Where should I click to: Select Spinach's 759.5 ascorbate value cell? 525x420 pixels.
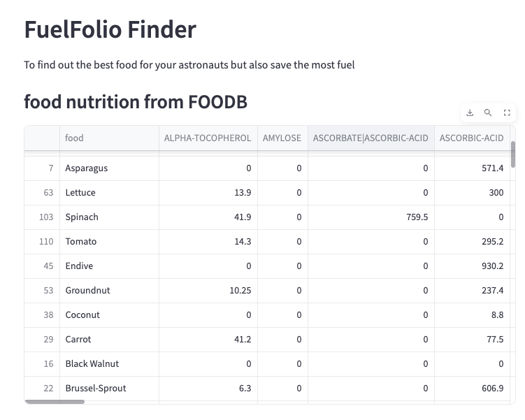tap(417, 217)
